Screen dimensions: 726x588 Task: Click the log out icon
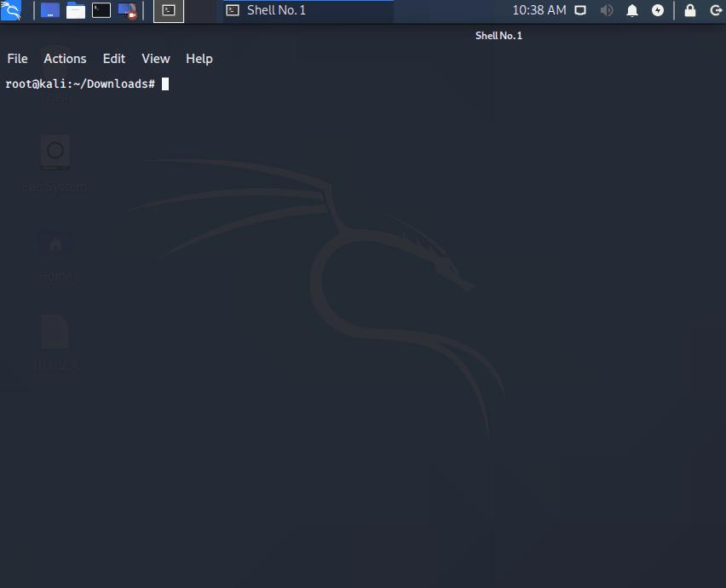716,10
